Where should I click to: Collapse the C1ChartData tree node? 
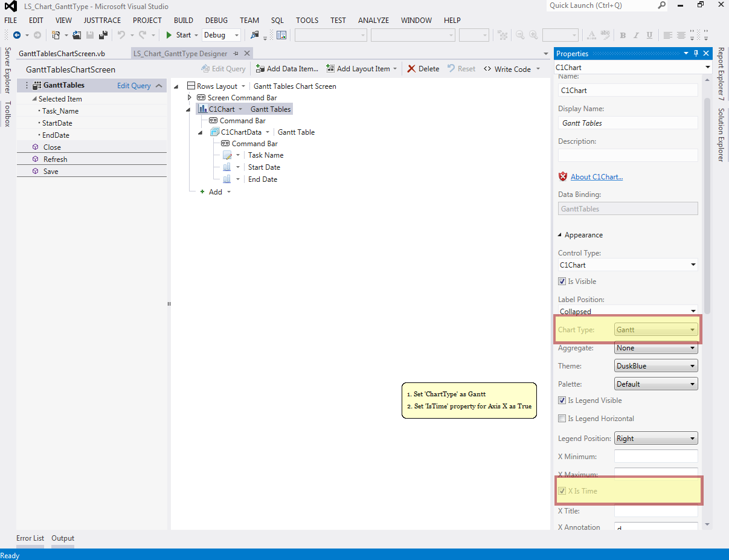coord(200,132)
